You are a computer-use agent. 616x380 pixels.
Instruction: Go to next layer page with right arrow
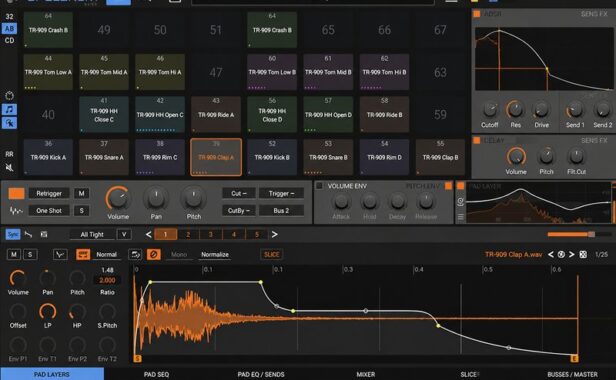(275, 235)
